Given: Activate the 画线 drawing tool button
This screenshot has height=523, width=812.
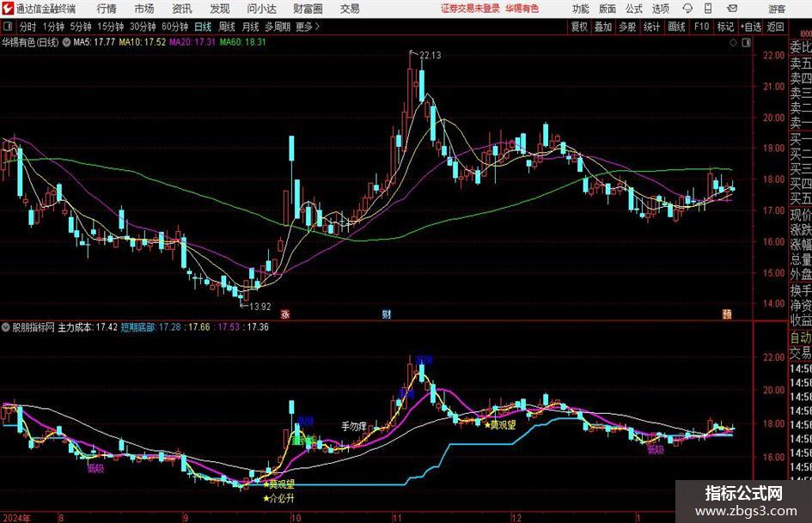Looking at the screenshot, I should pos(676,27).
